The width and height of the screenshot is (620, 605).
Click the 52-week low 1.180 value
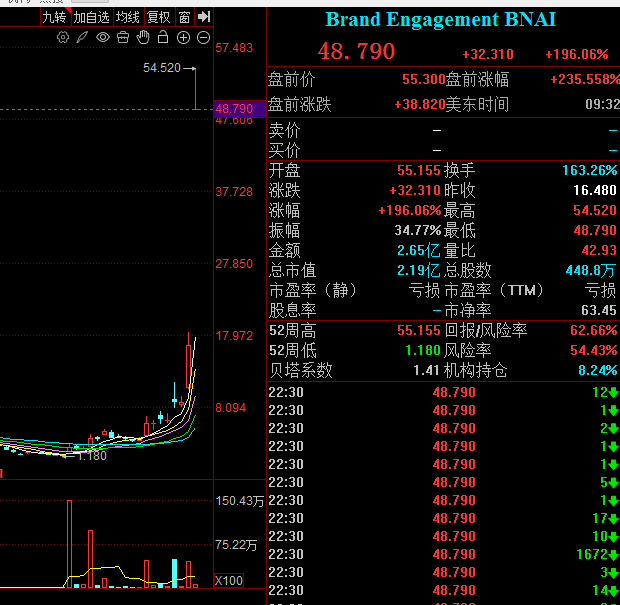pyautogui.click(x=423, y=350)
